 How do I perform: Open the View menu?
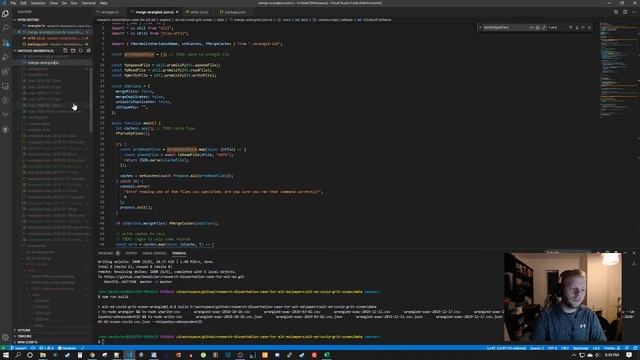pos(53,3)
